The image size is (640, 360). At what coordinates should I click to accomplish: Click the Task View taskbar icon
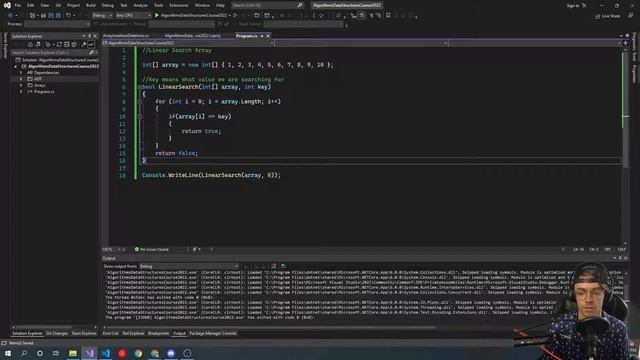[x=56, y=353]
